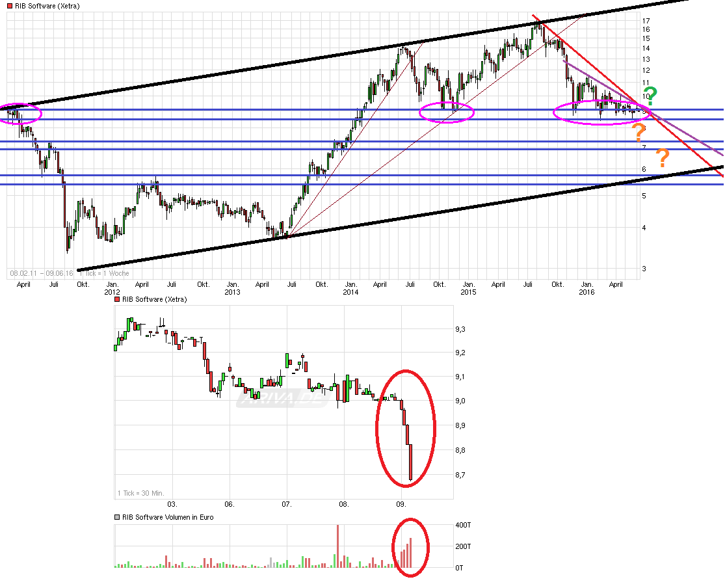Click the red legend square of the weekly chart
The height and width of the screenshot is (588, 725).
[10, 6]
